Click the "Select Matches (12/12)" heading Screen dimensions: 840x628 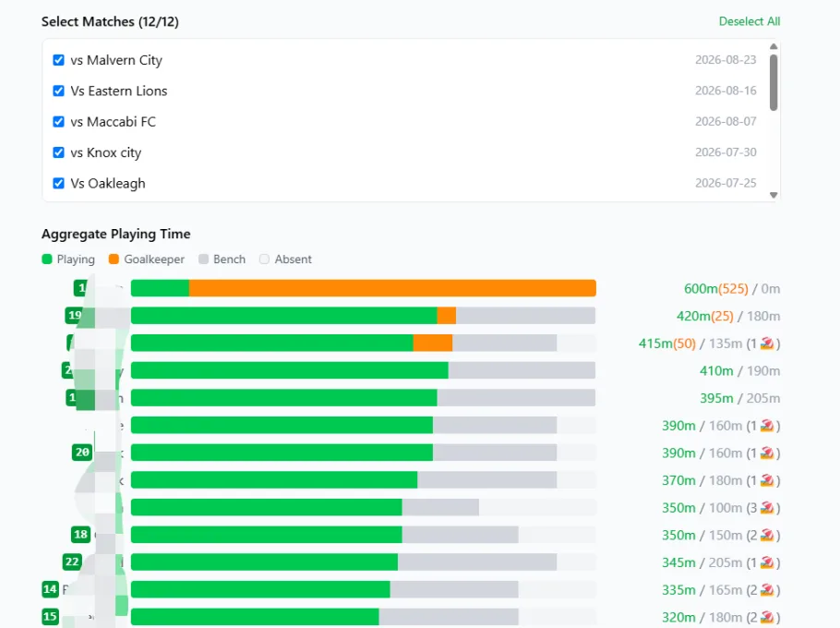110,22
